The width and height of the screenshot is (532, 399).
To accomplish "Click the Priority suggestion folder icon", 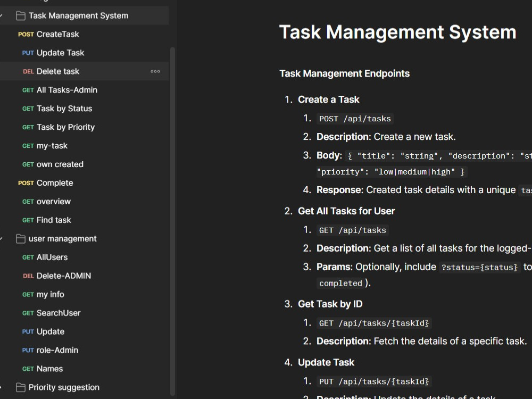I will pos(21,387).
